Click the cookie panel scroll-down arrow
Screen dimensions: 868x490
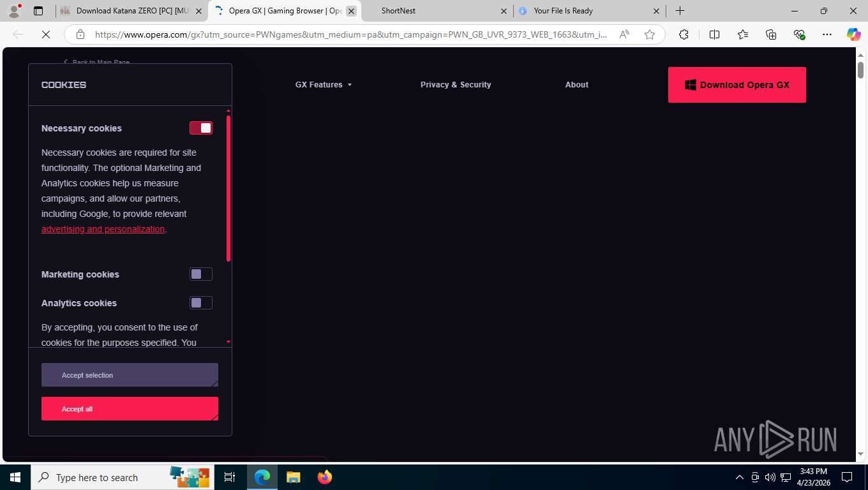tap(228, 343)
